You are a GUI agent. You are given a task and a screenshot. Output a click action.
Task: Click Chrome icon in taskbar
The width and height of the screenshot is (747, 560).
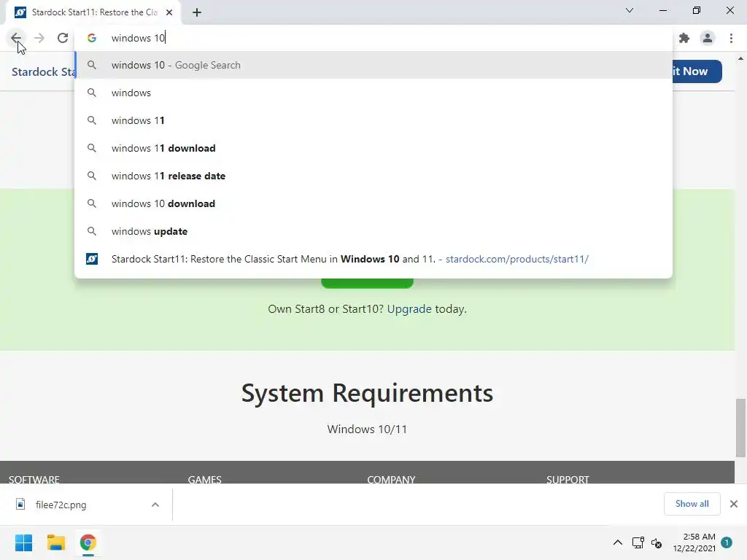click(88, 542)
